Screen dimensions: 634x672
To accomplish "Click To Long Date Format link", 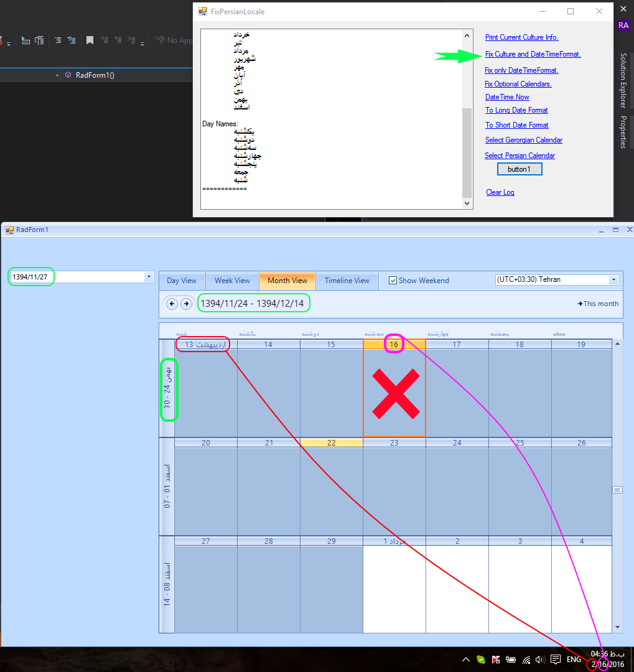I will coord(516,110).
